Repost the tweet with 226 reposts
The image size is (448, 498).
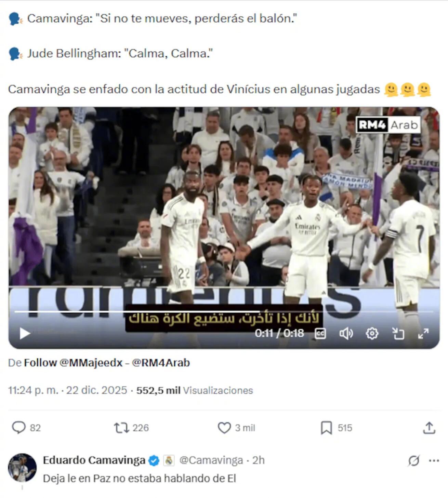[x=131, y=428]
